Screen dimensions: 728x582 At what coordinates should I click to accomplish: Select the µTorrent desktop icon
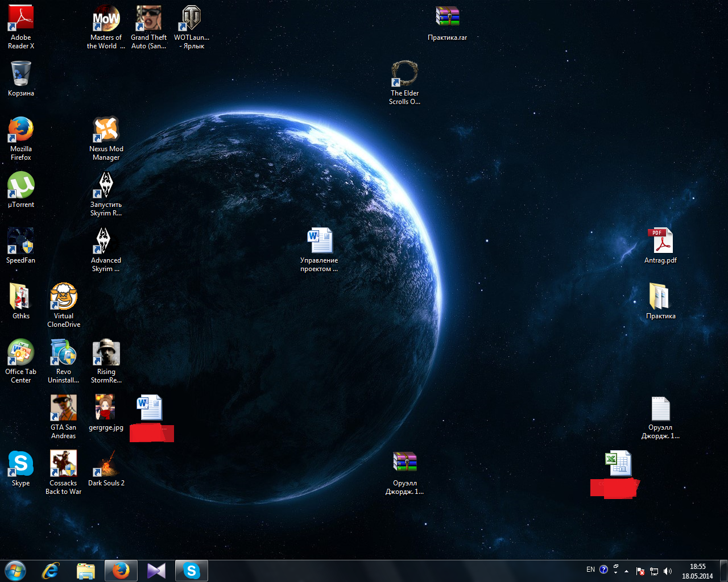tap(21, 186)
